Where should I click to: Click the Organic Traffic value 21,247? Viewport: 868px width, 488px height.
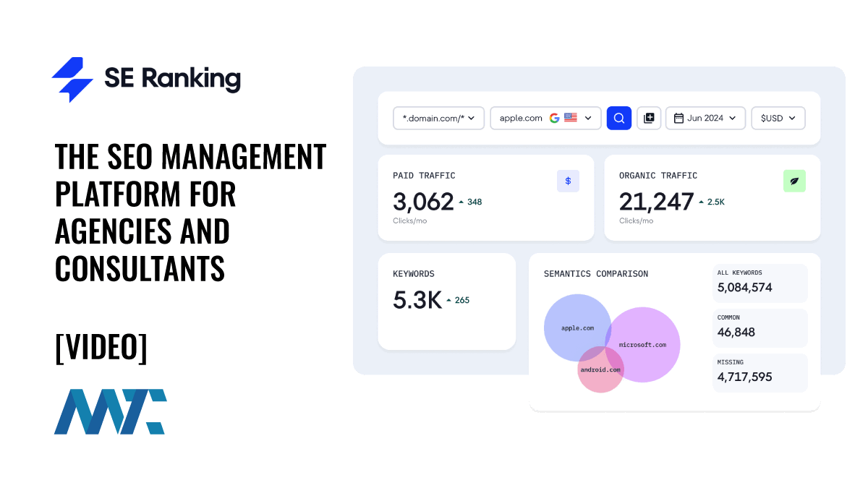click(656, 202)
